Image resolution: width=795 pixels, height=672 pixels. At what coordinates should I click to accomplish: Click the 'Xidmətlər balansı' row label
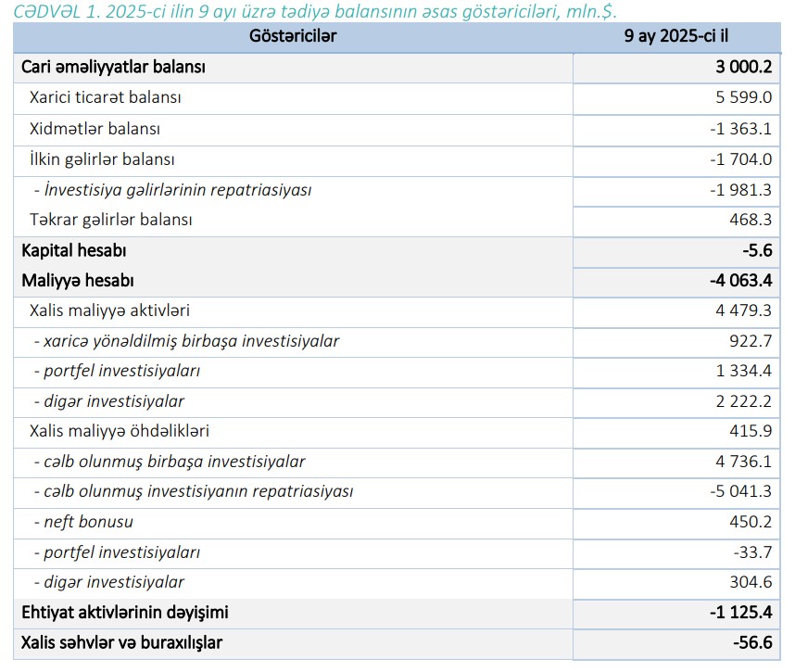(95, 128)
